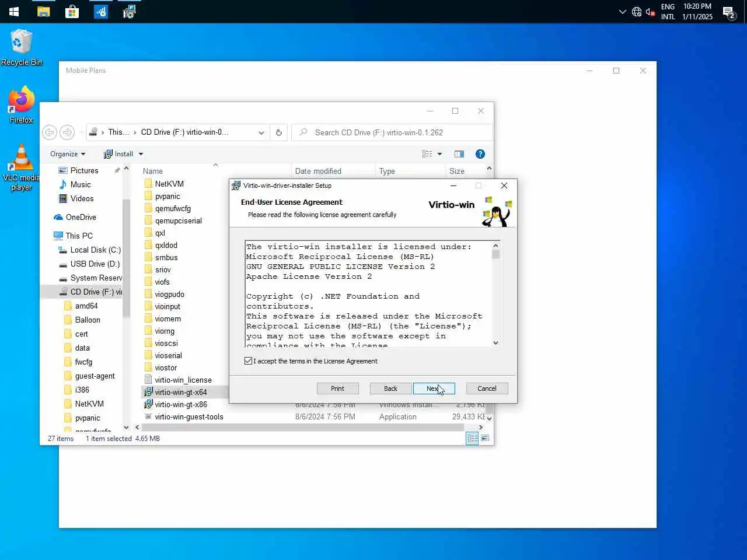The image size is (747, 560).
Task: Click the Back button in setup
Action: point(390,388)
